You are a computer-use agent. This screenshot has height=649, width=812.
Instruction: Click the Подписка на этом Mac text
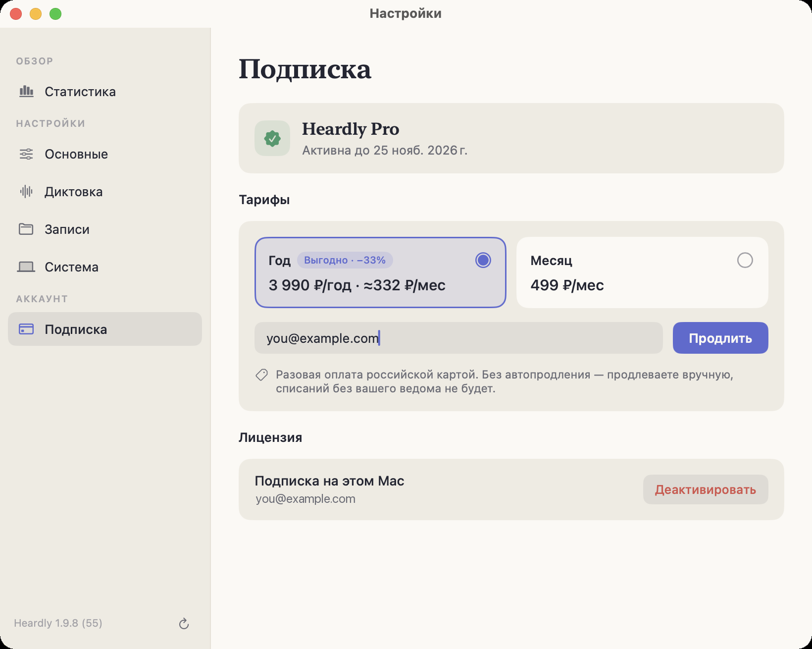pyautogui.click(x=329, y=481)
